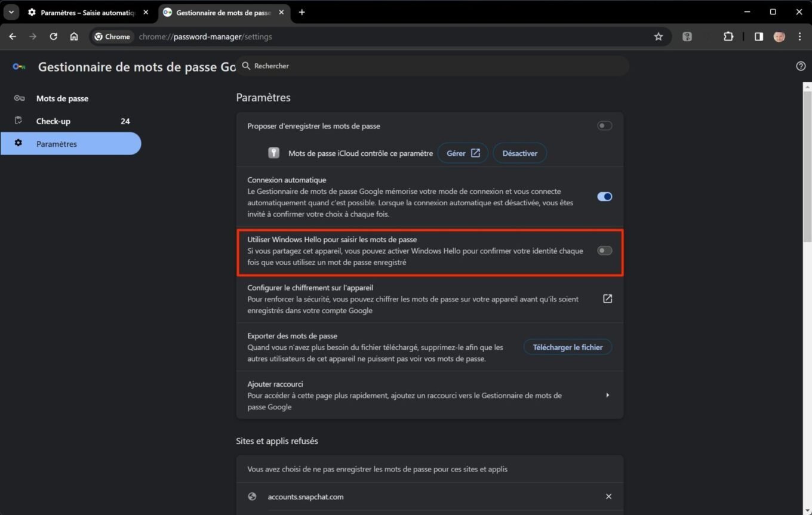Open the tab search dropdown arrow

[x=11, y=12]
